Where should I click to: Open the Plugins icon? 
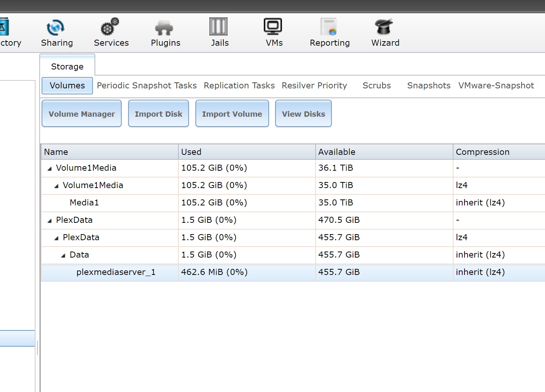click(164, 28)
